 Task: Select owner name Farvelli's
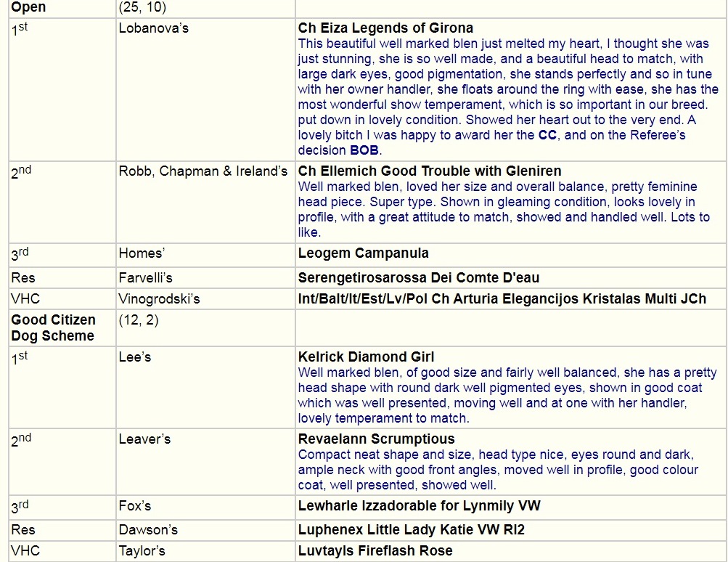click(145, 277)
